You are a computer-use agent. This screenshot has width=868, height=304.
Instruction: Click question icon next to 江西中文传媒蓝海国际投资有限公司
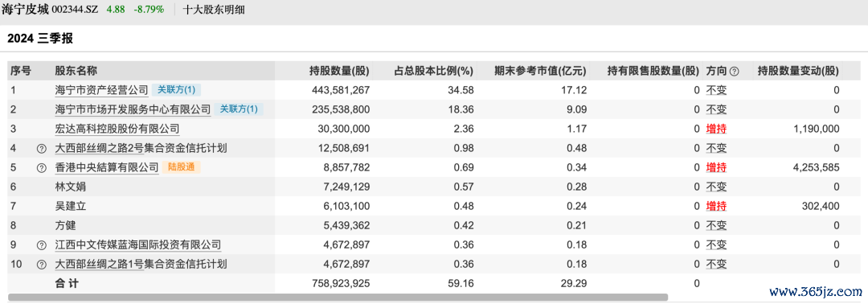tap(41, 245)
